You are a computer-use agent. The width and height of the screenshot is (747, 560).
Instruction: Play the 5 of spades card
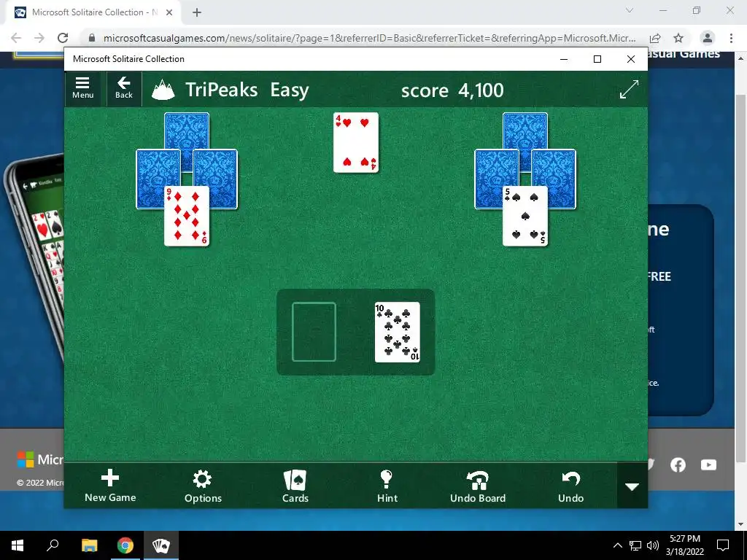(x=525, y=216)
